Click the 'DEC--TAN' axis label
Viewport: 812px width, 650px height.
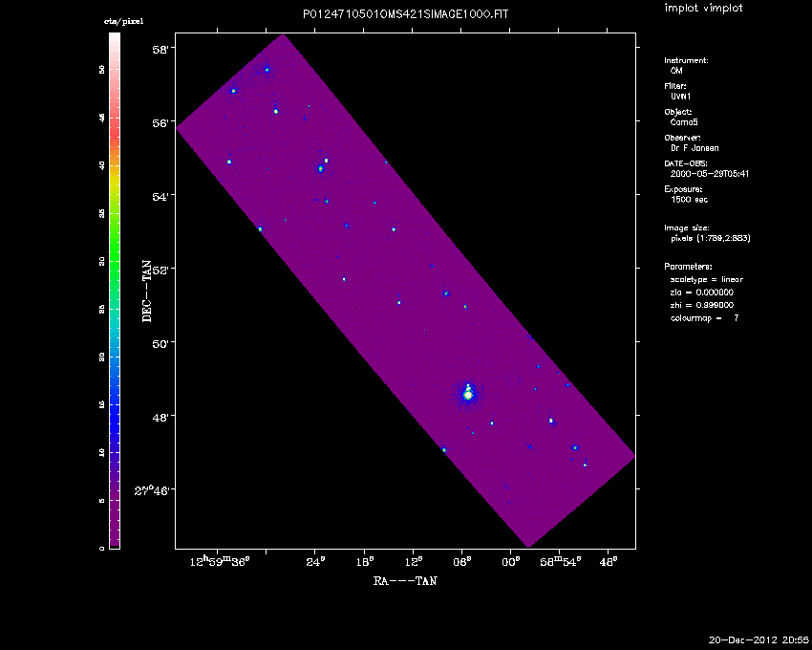[x=147, y=292]
